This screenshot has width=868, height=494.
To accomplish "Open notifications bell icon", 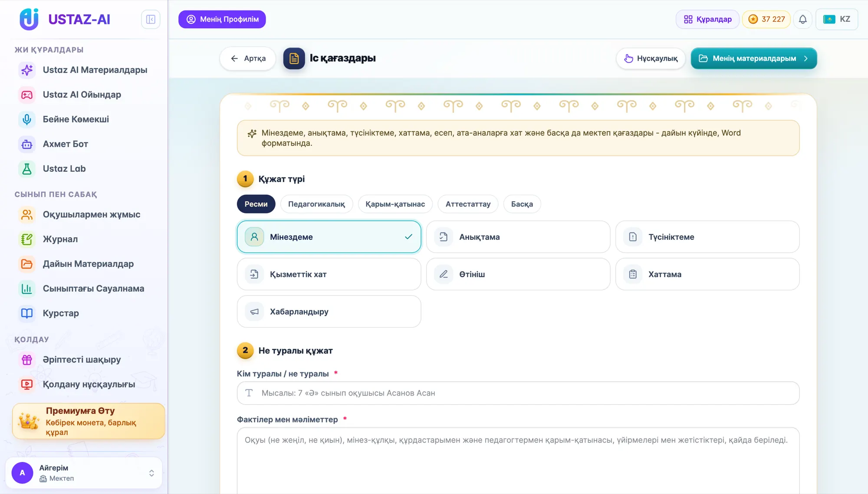I will click(803, 20).
